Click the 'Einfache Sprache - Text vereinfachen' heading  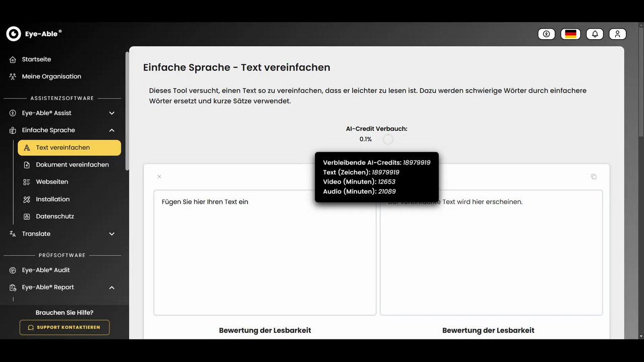click(x=236, y=67)
